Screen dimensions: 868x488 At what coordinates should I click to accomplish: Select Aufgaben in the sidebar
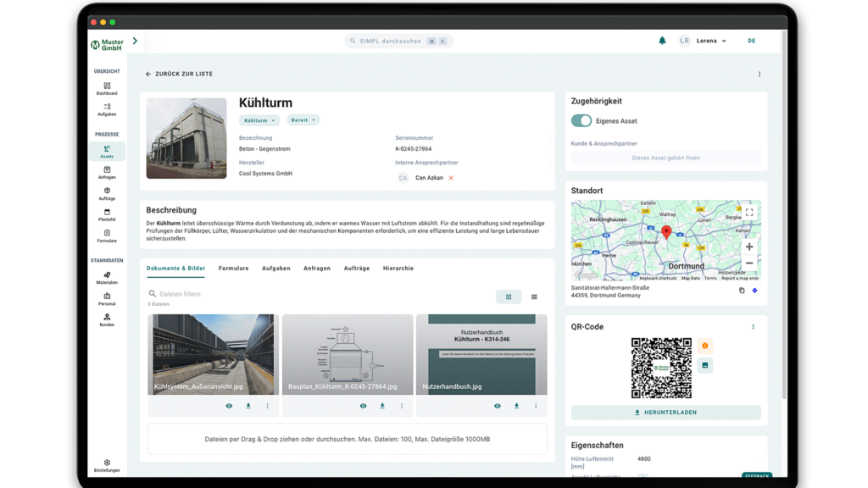pyautogui.click(x=106, y=108)
